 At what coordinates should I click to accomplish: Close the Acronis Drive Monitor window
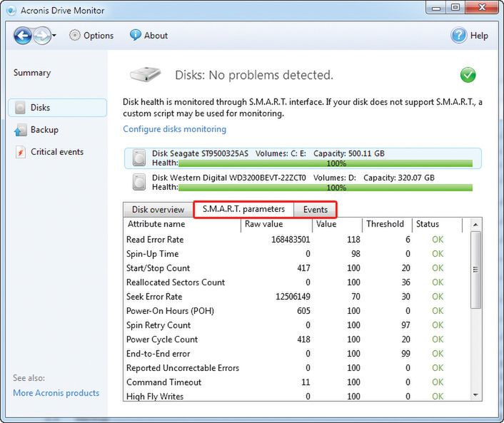[x=481, y=8]
